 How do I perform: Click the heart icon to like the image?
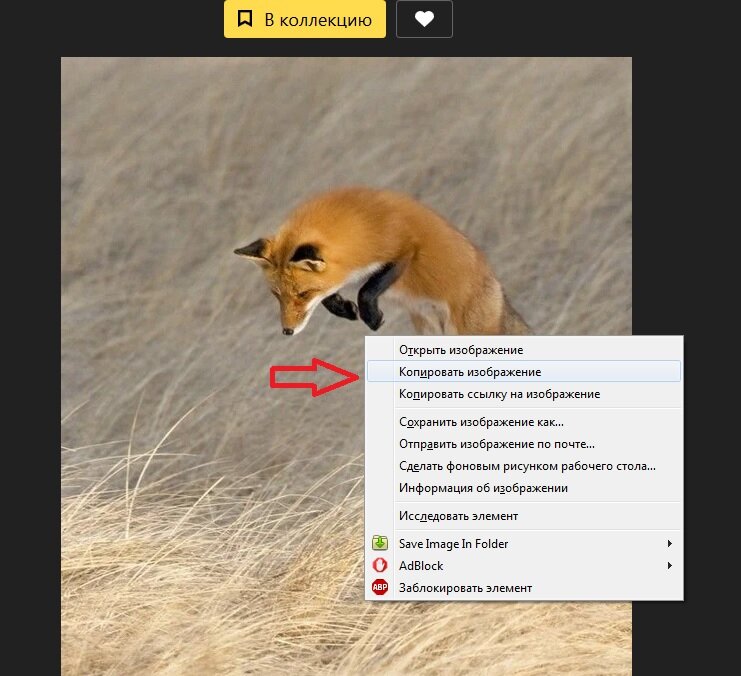424,20
